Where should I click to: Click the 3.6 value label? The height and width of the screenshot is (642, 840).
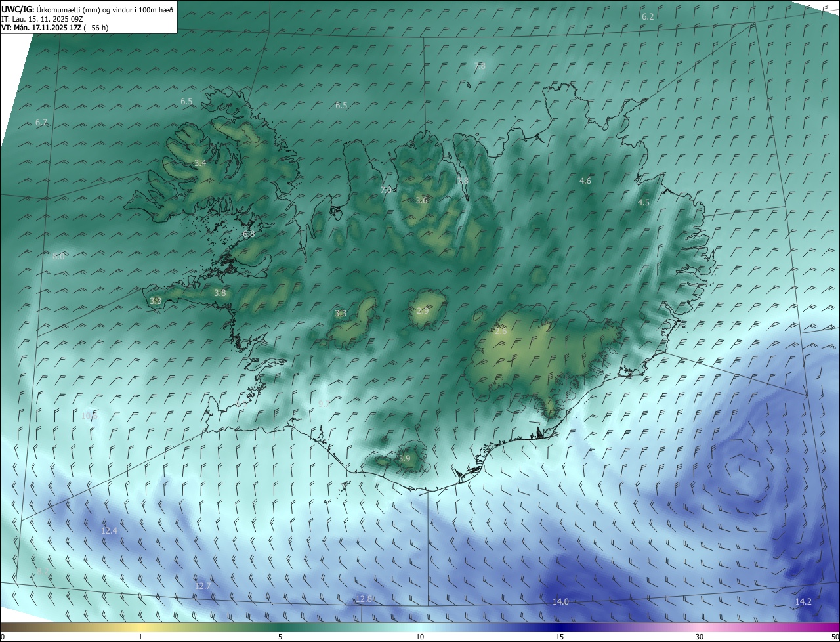tap(421, 201)
